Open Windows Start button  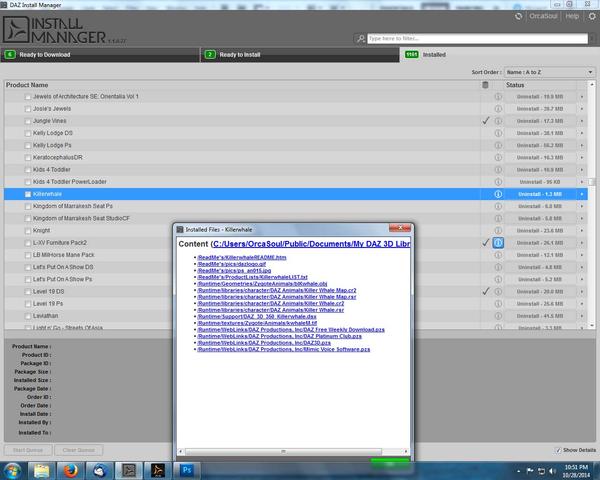tap(13, 470)
